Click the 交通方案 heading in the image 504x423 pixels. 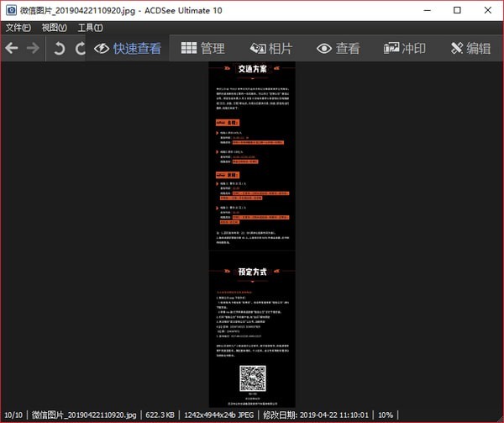[x=252, y=68]
